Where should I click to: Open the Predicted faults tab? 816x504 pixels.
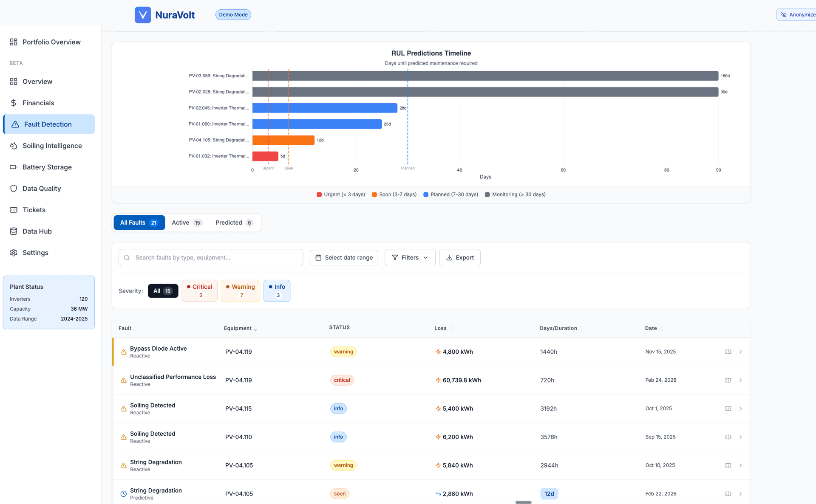point(233,222)
